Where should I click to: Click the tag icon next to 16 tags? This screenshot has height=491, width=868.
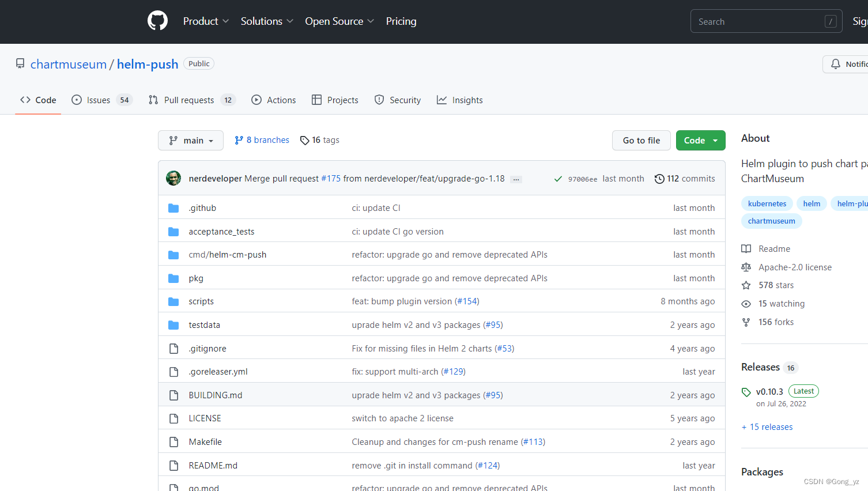(304, 140)
